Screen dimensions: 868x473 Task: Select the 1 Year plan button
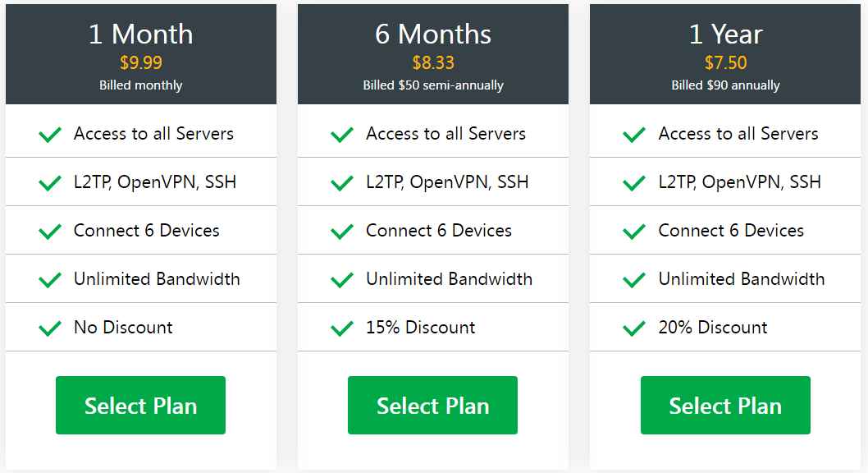click(x=725, y=405)
